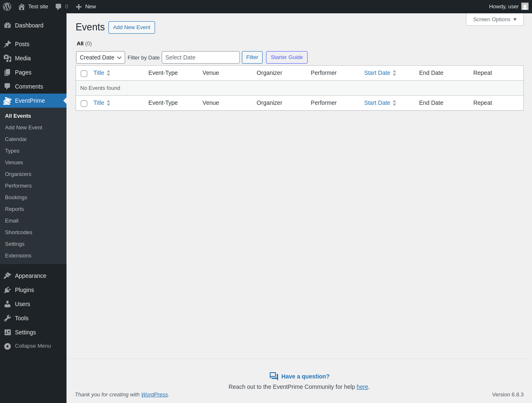Click the Events page heading
Image resolution: width=532 pixels, height=403 pixels.
(x=90, y=27)
